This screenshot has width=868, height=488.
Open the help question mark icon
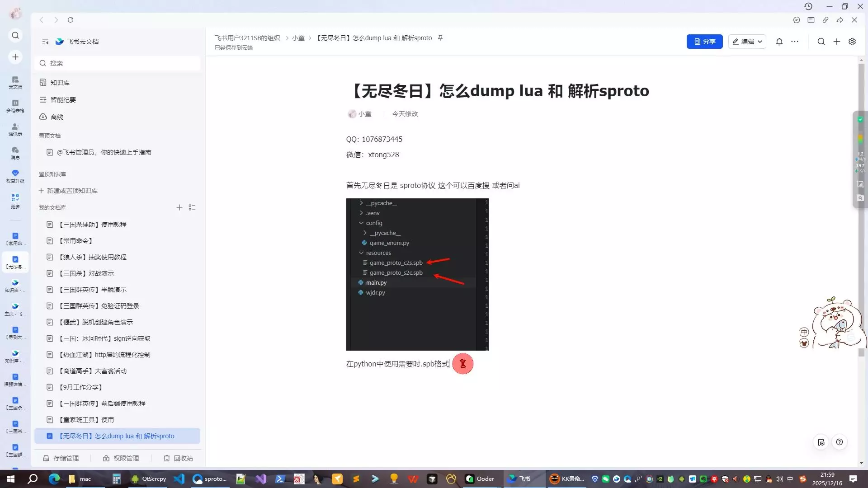(x=840, y=442)
